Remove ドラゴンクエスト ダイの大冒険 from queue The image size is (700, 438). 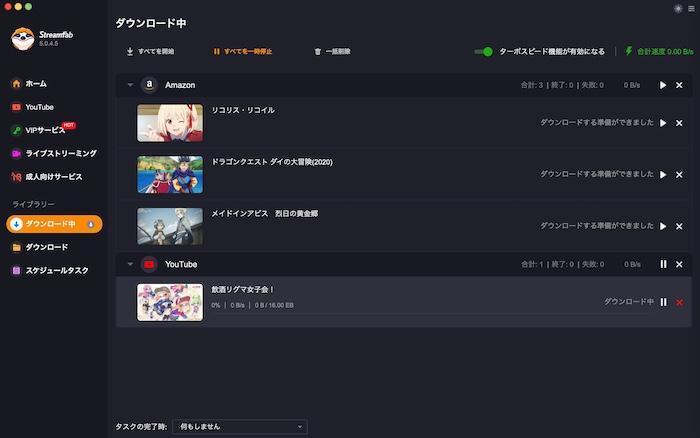(x=679, y=175)
